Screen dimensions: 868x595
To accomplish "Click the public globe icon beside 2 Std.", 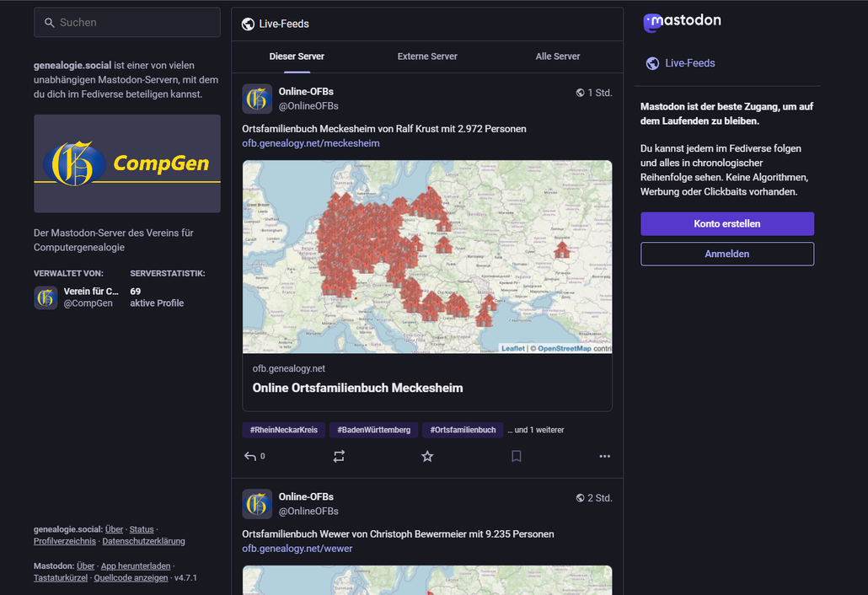I will coord(580,498).
